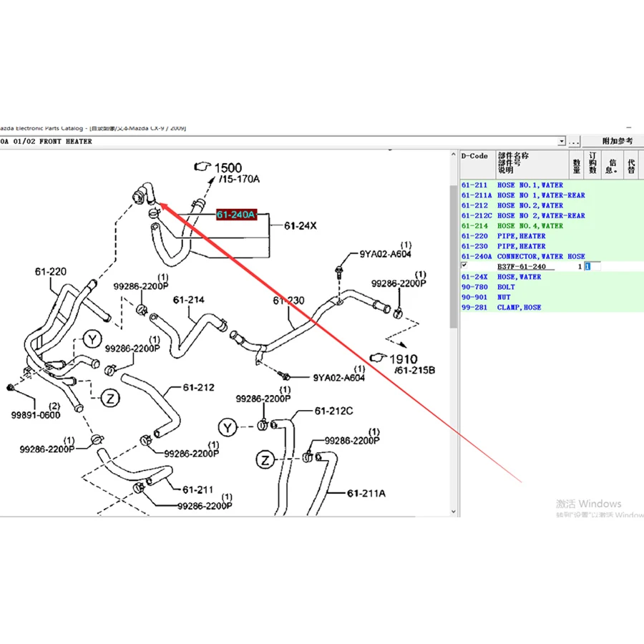Select the 90-901 NUT row
The image size is (644, 644).
(552, 298)
